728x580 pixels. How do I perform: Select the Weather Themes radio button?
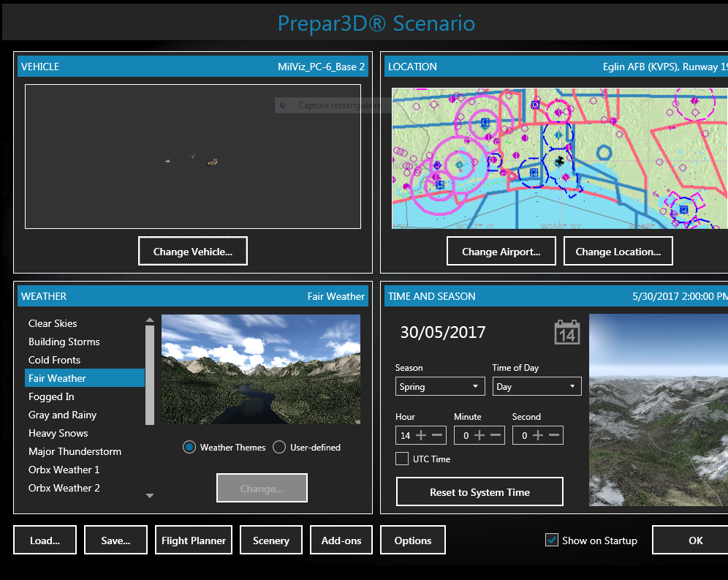pyautogui.click(x=189, y=447)
